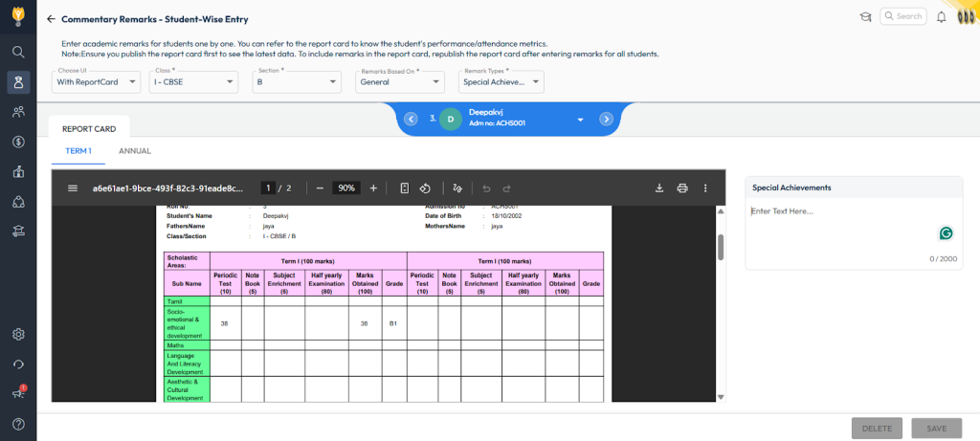Open the Remark Types dropdown
The image size is (980, 441).
501,82
